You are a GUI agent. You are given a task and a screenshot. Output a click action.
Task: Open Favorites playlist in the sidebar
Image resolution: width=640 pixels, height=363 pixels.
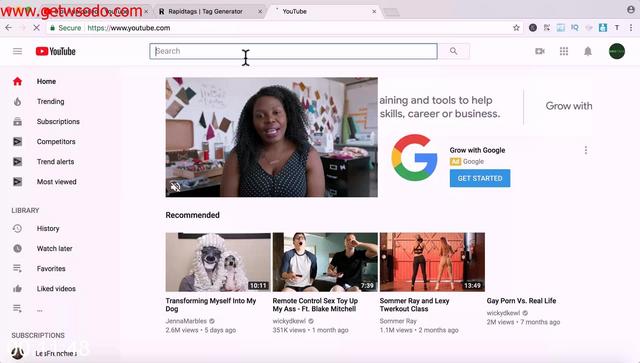pos(51,268)
